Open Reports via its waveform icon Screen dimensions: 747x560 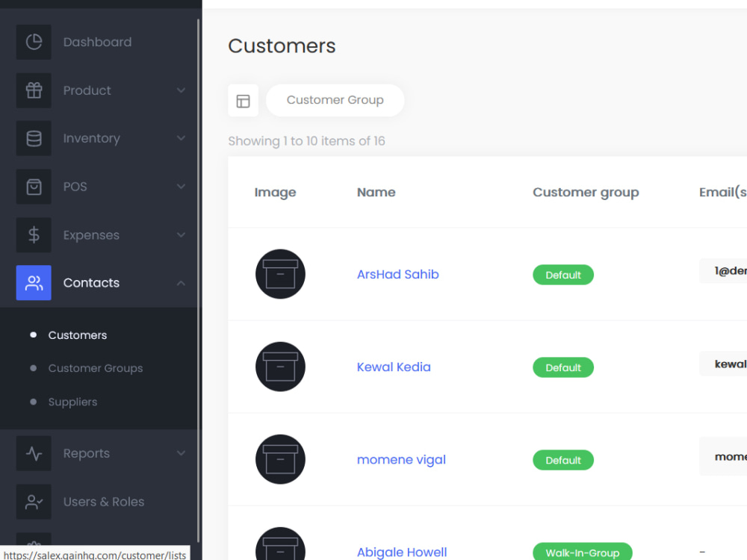(x=34, y=453)
